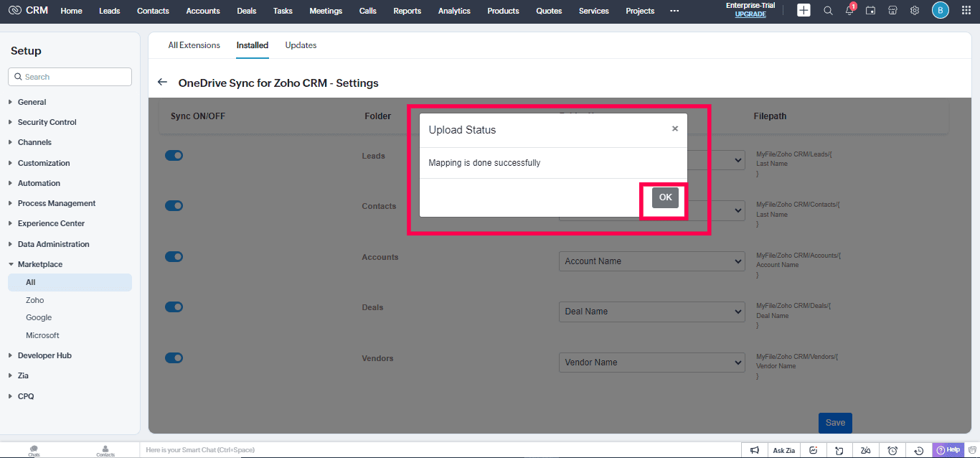980x458 pixels.
Task: Click the plus create-new icon
Action: pos(804,10)
